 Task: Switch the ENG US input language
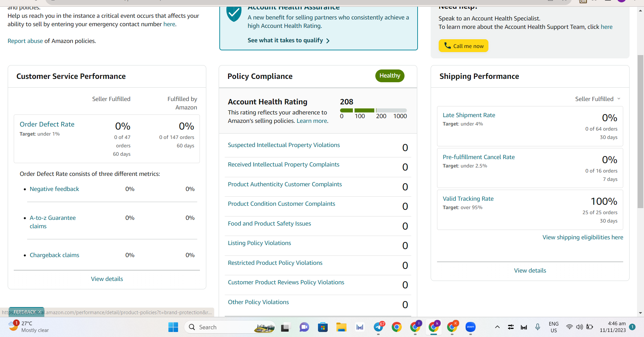coord(554,327)
